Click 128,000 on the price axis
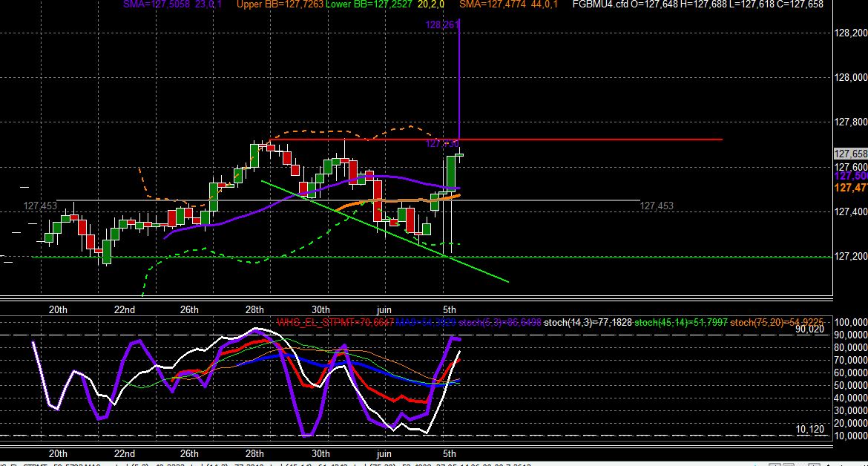868x466 pixels. coord(851,77)
